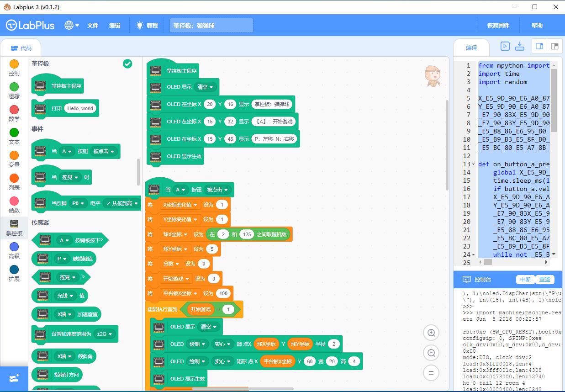This screenshot has height=392, width=565.
Task: Click the 中断 console button
Action: 525,280
